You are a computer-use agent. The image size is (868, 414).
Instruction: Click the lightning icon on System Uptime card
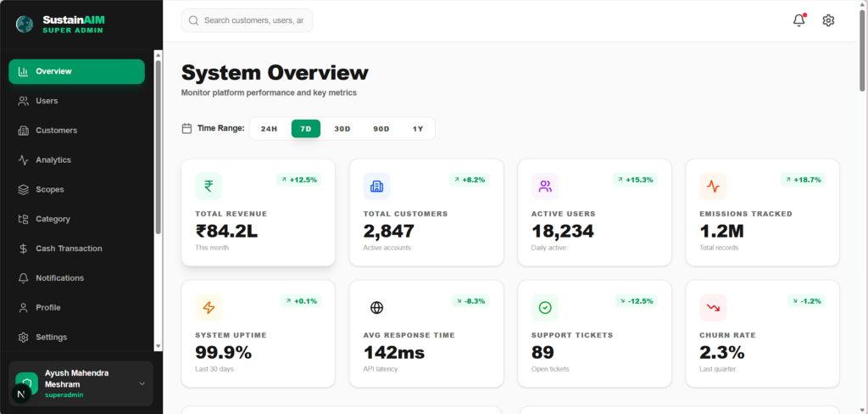click(x=209, y=308)
